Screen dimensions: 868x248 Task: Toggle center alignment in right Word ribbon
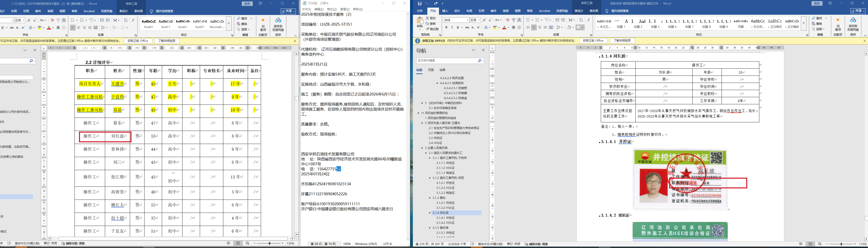click(534, 27)
